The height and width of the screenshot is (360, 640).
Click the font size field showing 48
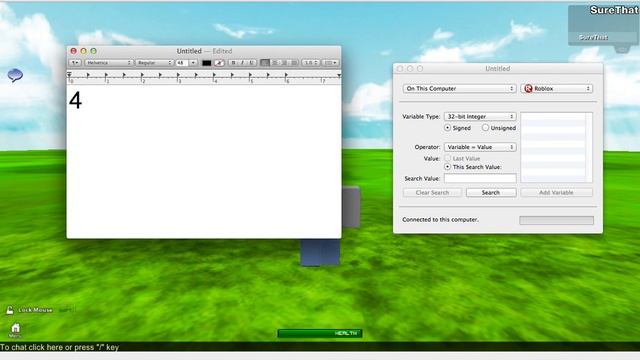[182, 63]
